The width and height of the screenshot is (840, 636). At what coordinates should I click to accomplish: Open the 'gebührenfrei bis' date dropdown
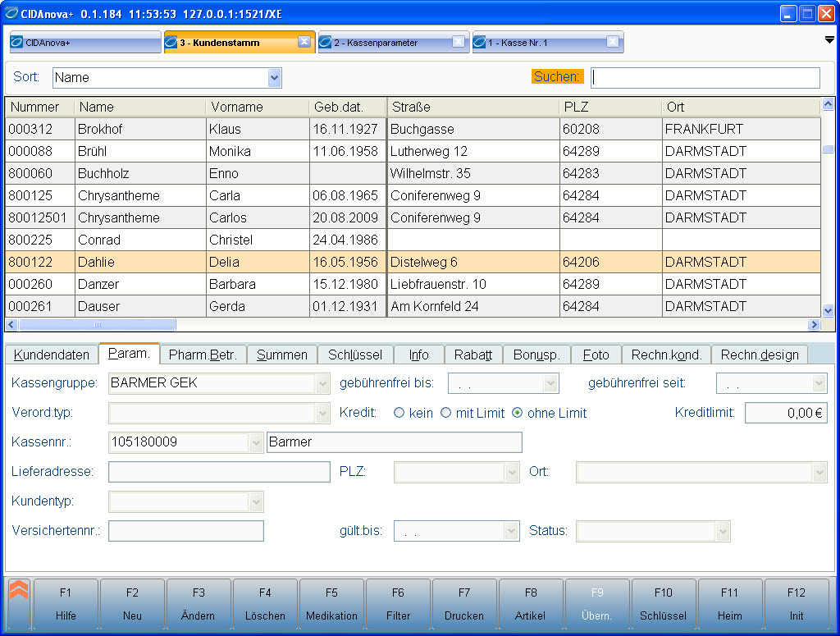550,383
